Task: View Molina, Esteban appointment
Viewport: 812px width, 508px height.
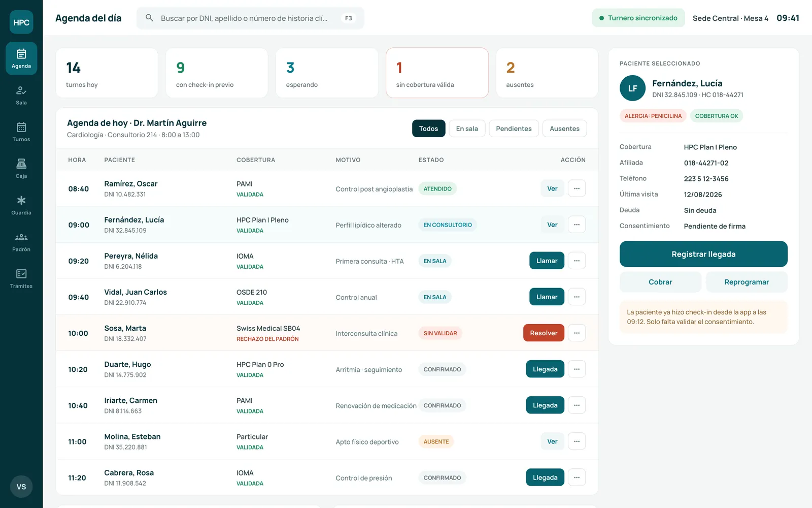Action: (x=552, y=441)
